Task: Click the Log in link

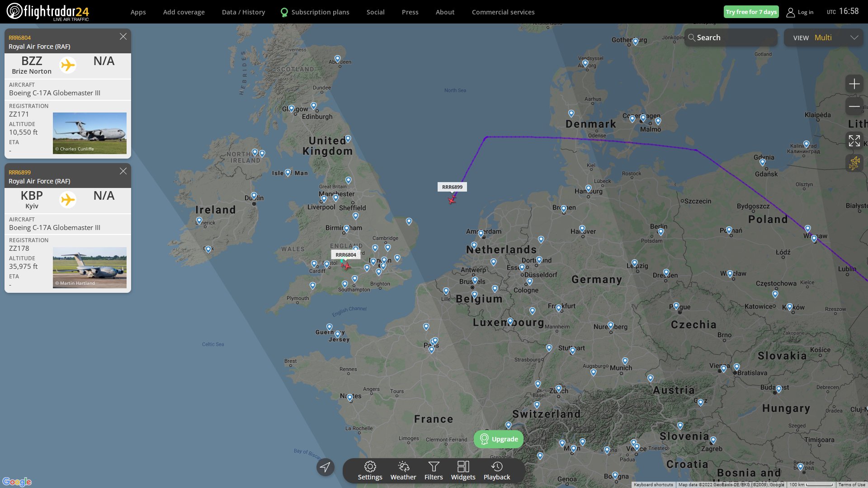Action: [800, 12]
